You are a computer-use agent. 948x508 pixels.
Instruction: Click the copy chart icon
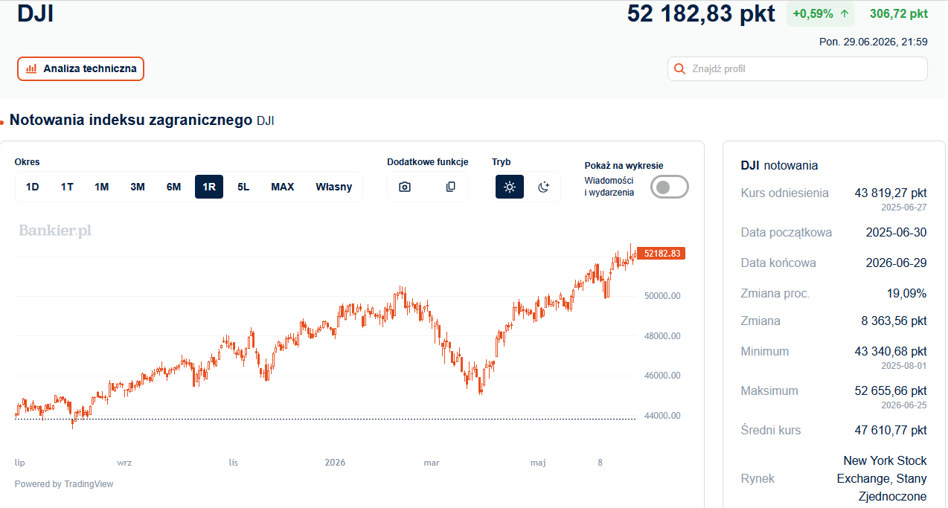(x=450, y=187)
